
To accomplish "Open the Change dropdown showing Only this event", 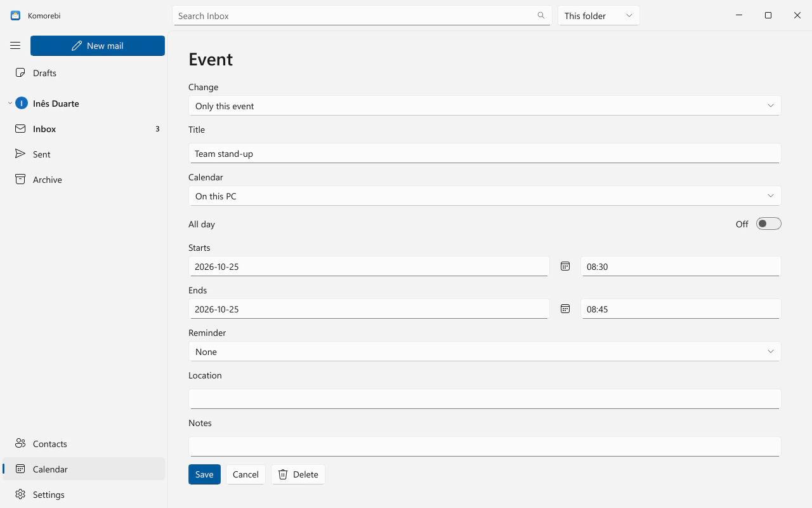I will tap(485, 105).
